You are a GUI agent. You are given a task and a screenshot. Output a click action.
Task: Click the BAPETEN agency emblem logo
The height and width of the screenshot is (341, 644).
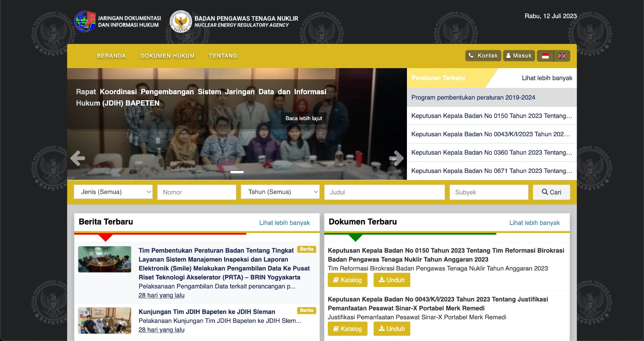[181, 21]
